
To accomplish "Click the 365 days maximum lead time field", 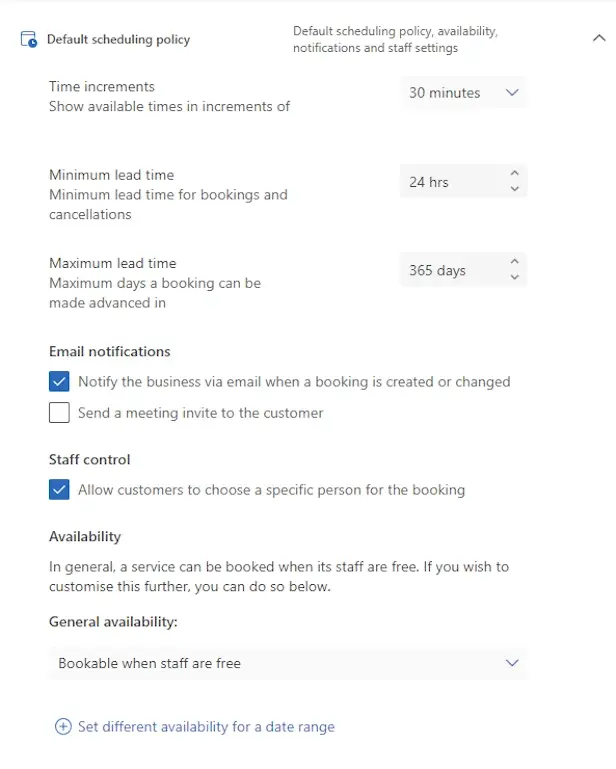I will pyautogui.click(x=448, y=270).
